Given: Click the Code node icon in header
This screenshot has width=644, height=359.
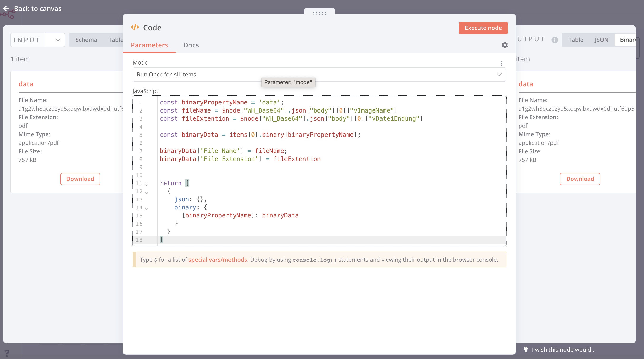Looking at the screenshot, I should (x=135, y=27).
